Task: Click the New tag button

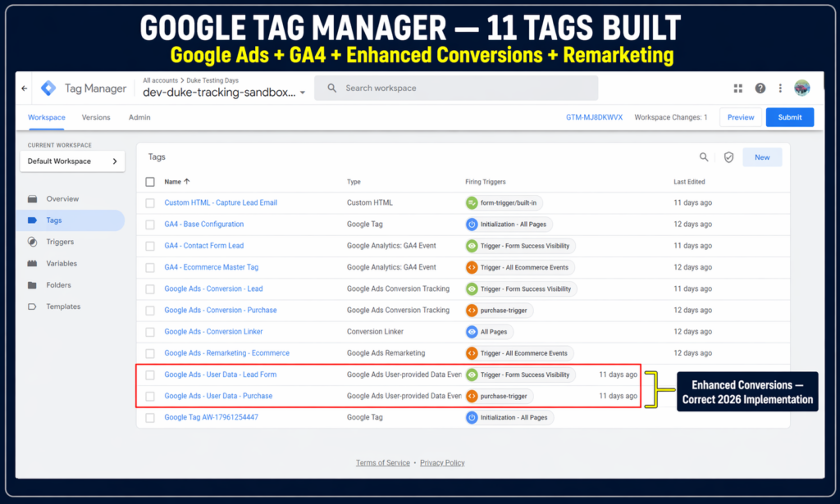Action: point(762,157)
